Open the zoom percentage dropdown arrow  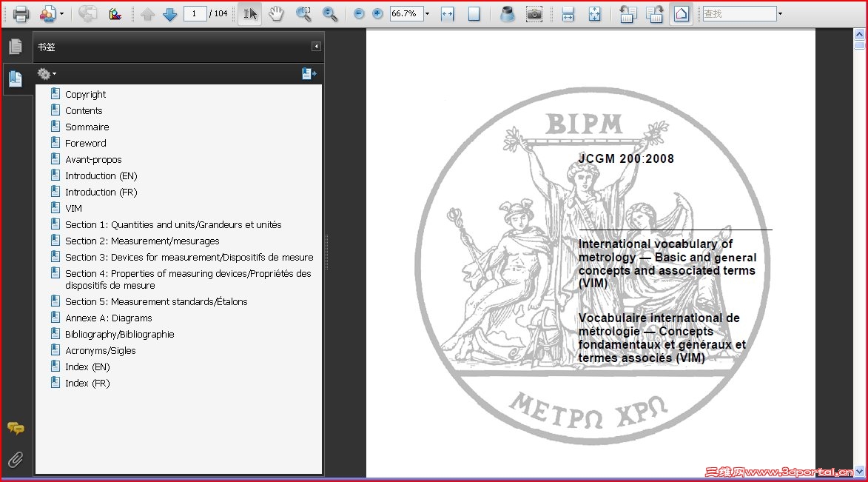coord(428,14)
